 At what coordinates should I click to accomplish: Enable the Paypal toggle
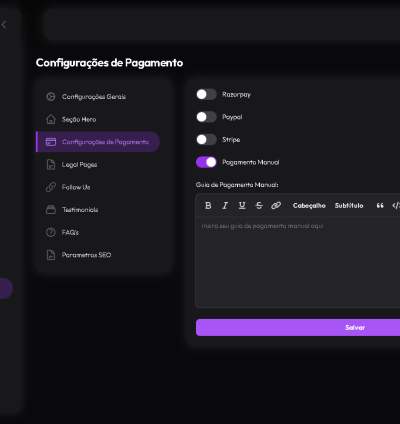pos(206,117)
